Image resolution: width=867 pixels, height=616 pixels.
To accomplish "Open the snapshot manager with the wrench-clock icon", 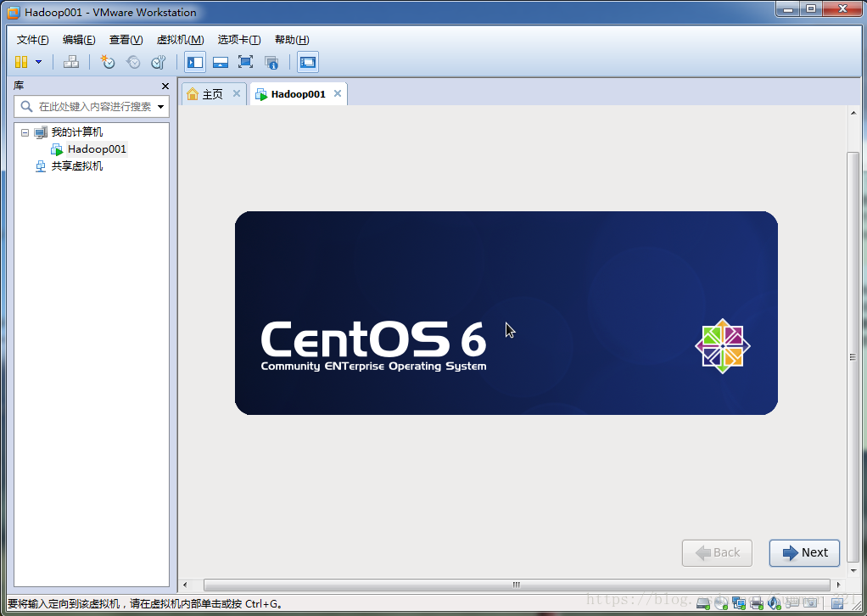I will click(159, 62).
